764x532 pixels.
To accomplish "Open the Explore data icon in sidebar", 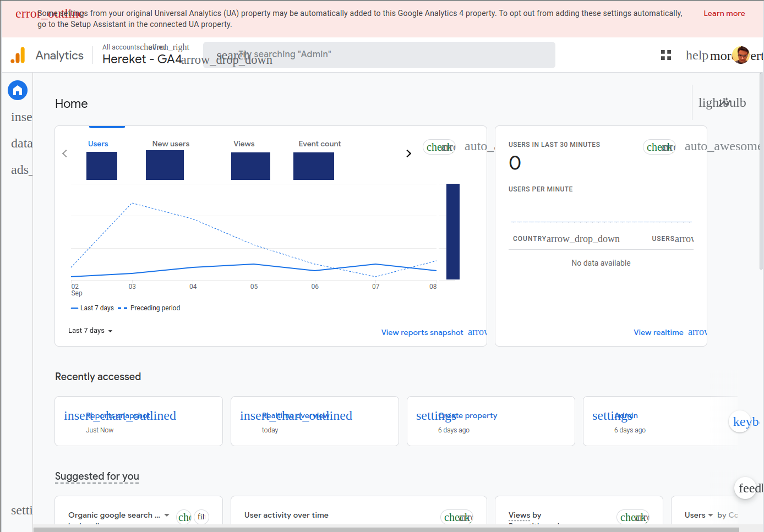I will 21,144.
